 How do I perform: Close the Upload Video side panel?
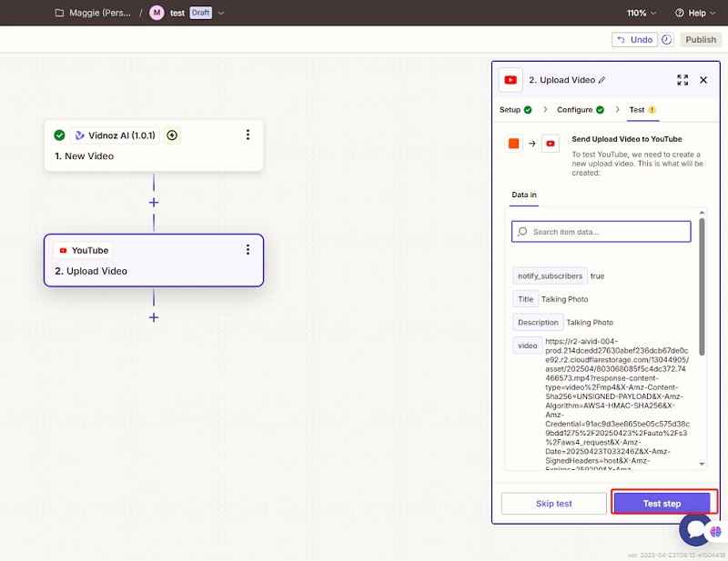pyautogui.click(x=703, y=80)
